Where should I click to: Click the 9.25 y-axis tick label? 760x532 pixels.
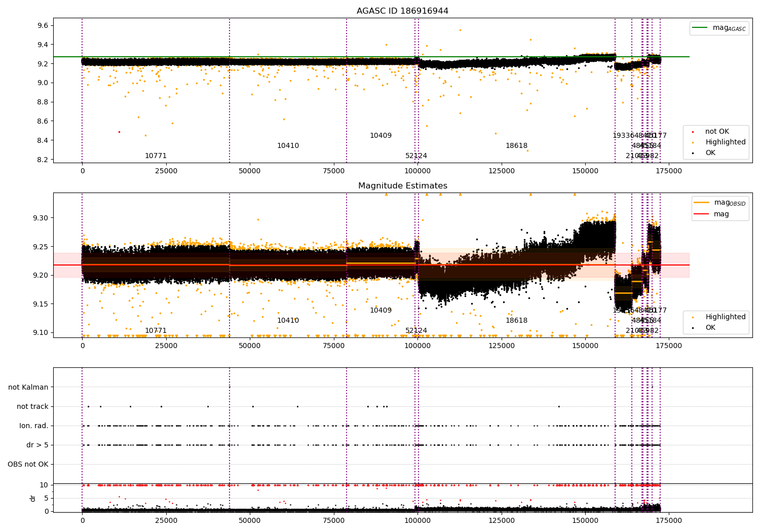tap(41, 247)
